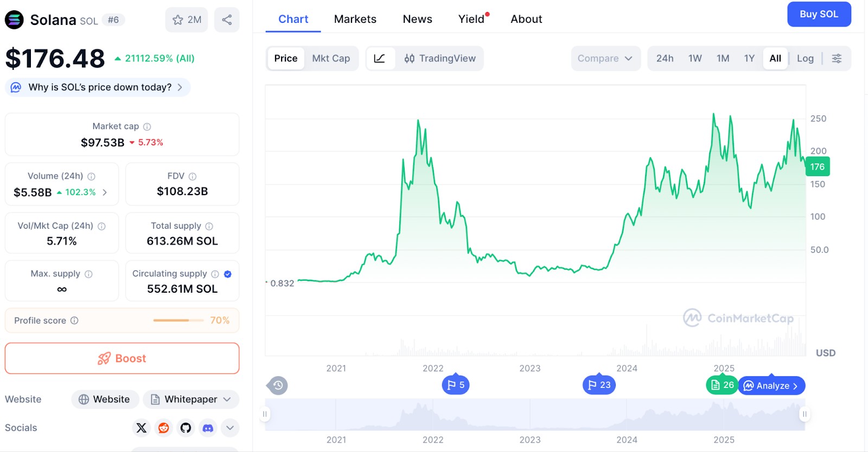Click the info icon next to Total supply
868x452 pixels.
click(x=209, y=227)
